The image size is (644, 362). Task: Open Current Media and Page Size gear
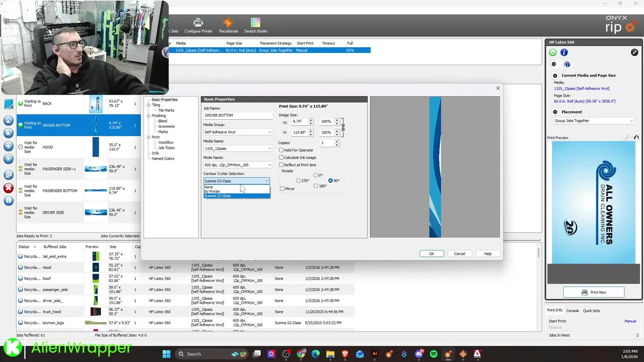pos(555,75)
